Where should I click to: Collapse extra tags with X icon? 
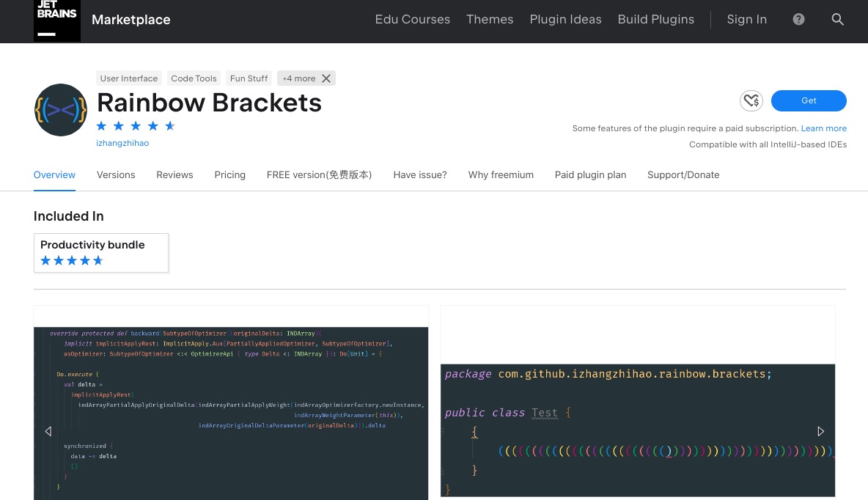326,78
